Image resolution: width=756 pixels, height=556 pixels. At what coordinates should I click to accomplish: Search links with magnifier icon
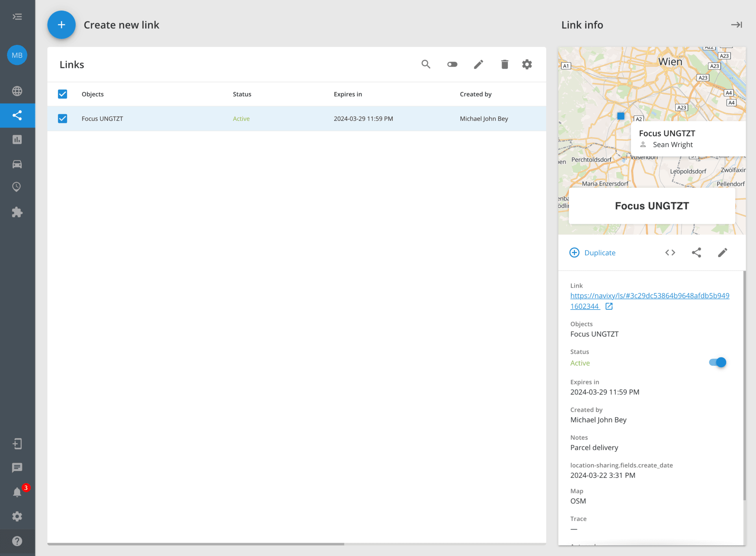pos(426,64)
